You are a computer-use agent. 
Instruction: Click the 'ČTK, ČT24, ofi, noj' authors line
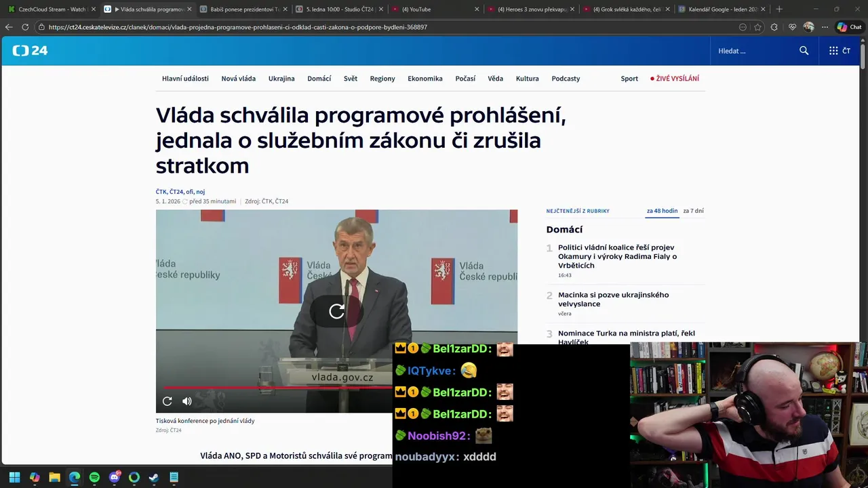point(180,192)
